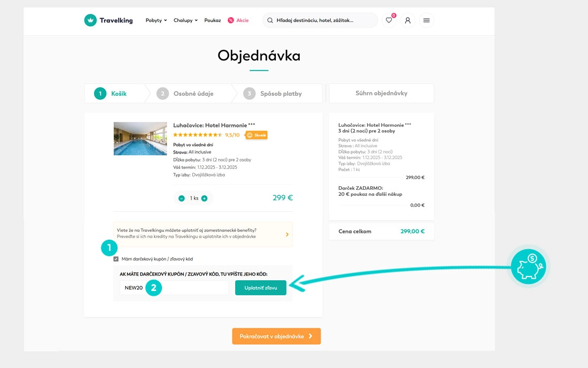
Task: Increase quantity with plus icon
Action: coord(204,198)
